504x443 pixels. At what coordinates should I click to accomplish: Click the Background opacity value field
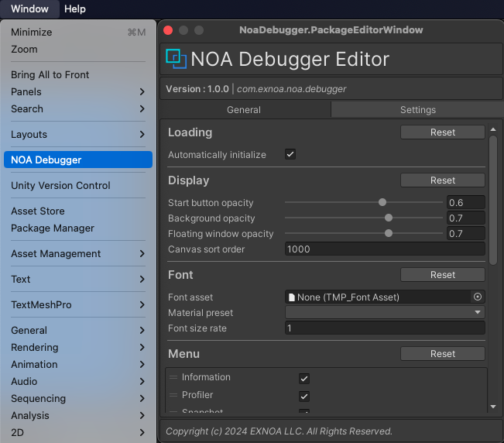466,218
